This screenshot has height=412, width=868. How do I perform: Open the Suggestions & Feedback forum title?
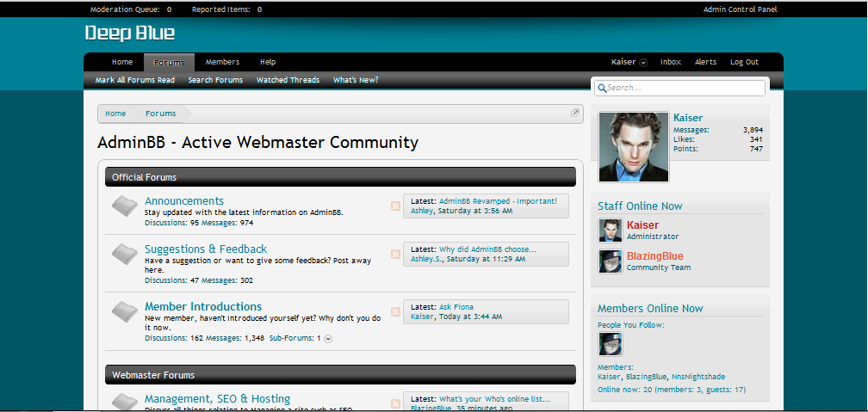pos(206,249)
